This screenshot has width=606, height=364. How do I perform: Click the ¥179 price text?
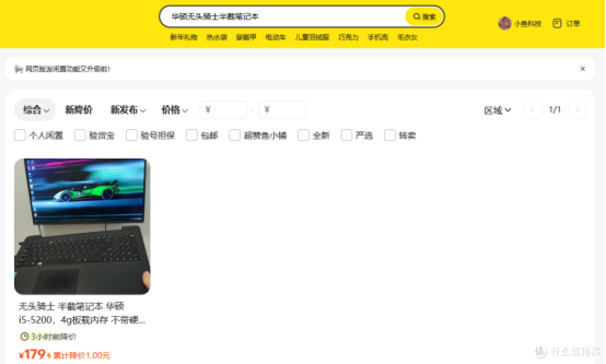(32, 354)
